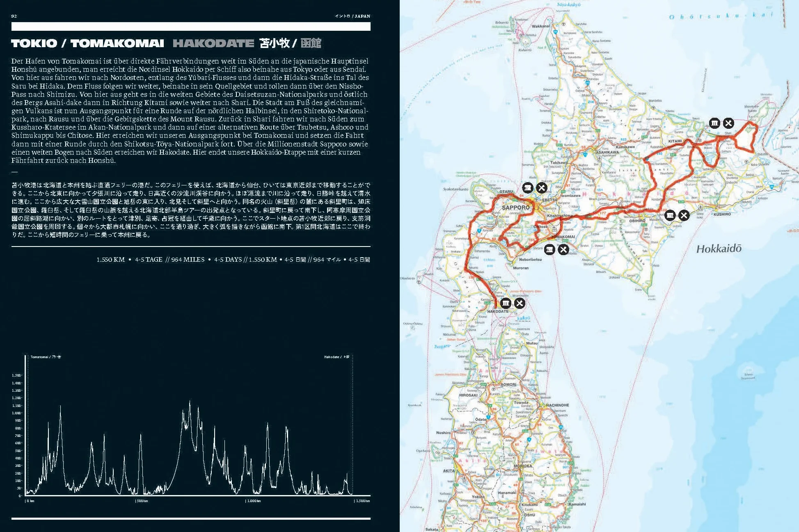Click the crossed cutlery icon near Shari
This screenshot has height=532, width=799.
[x=728, y=123]
